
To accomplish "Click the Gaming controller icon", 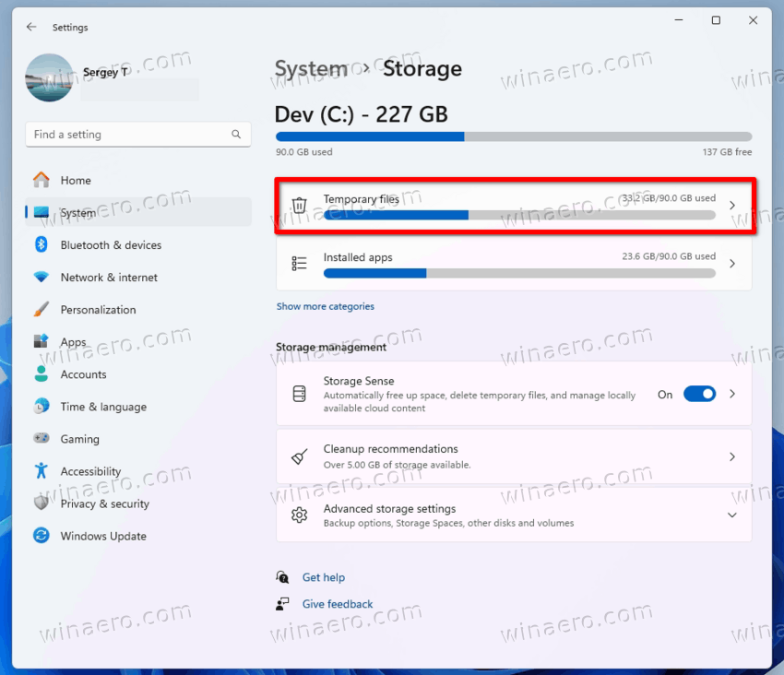I will [42, 439].
